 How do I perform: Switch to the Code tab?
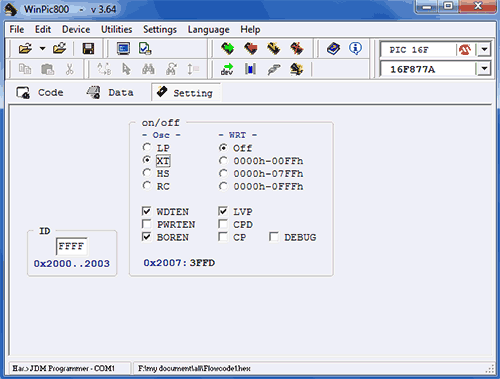[x=40, y=92]
